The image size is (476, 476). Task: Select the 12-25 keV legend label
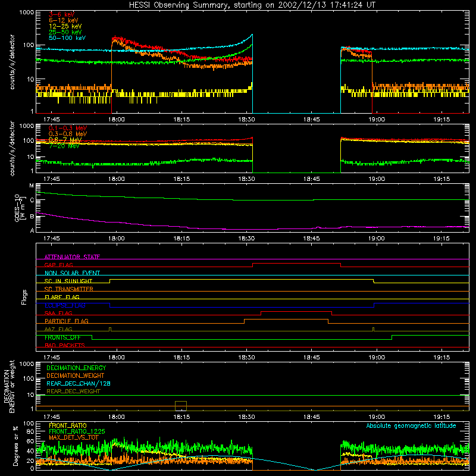click(x=65, y=26)
